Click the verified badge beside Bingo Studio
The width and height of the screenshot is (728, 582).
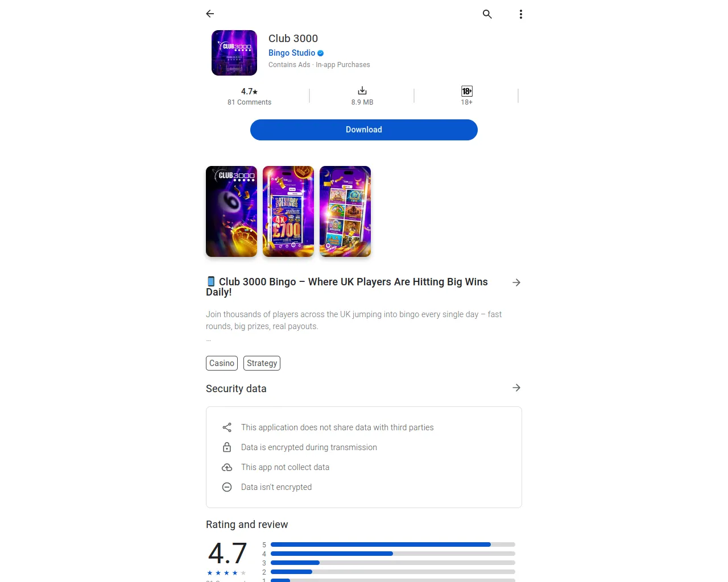coord(321,53)
